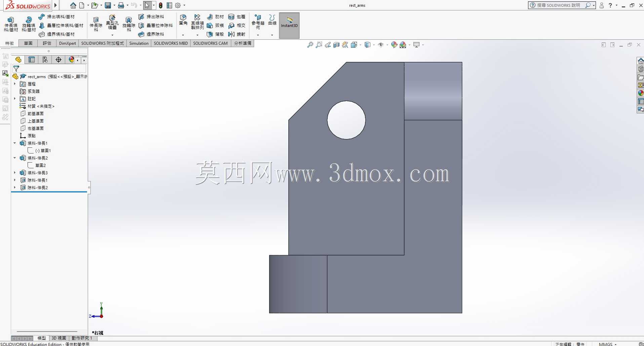Click the Print icon
Screen dimensions: 644x346
tap(121, 5)
